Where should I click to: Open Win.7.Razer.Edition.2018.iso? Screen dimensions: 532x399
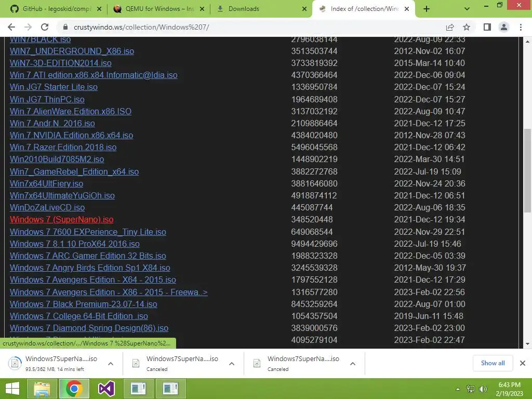63,147
